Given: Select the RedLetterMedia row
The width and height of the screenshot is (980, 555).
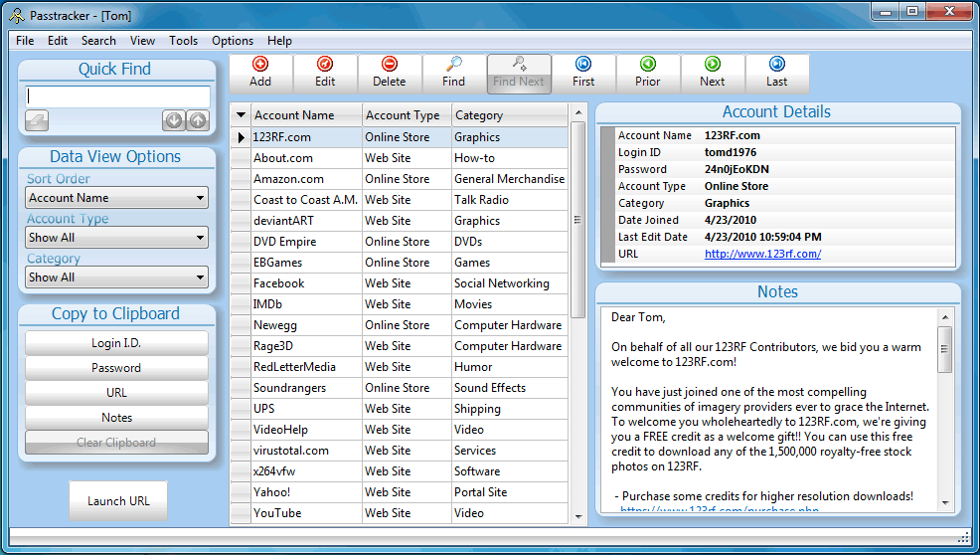Looking at the screenshot, I should 400,367.
